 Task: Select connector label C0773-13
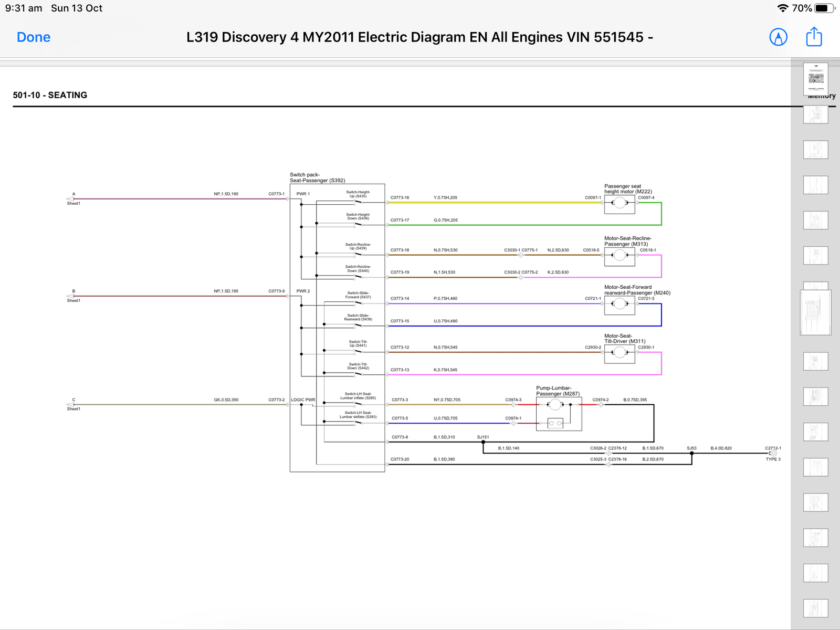(400, 370)
